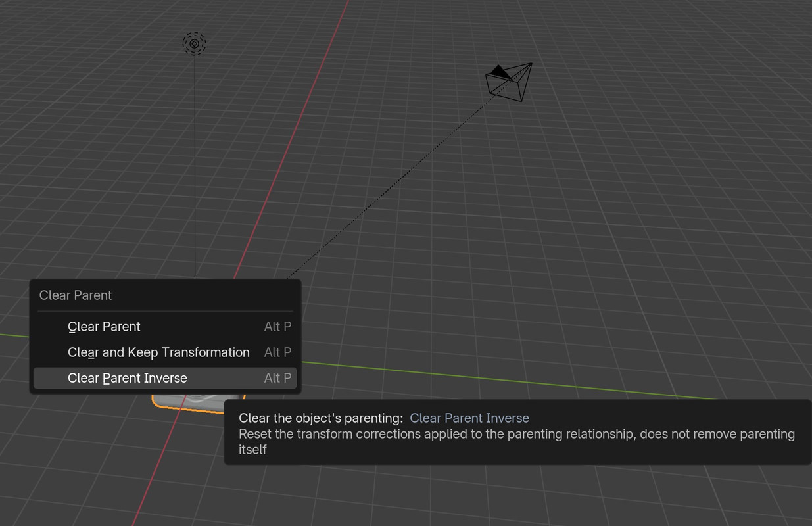Click the orange-outlined selected cube

(x=197, y=402)
